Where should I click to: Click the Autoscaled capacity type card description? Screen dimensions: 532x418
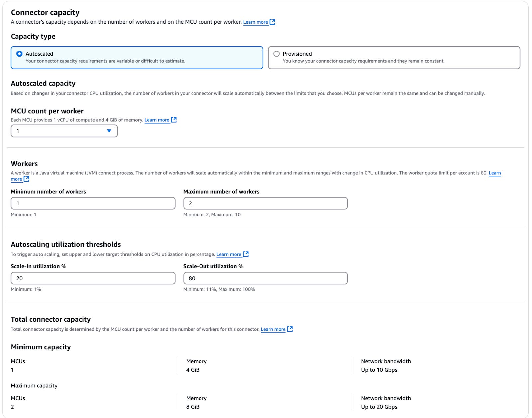click(105, 61)
